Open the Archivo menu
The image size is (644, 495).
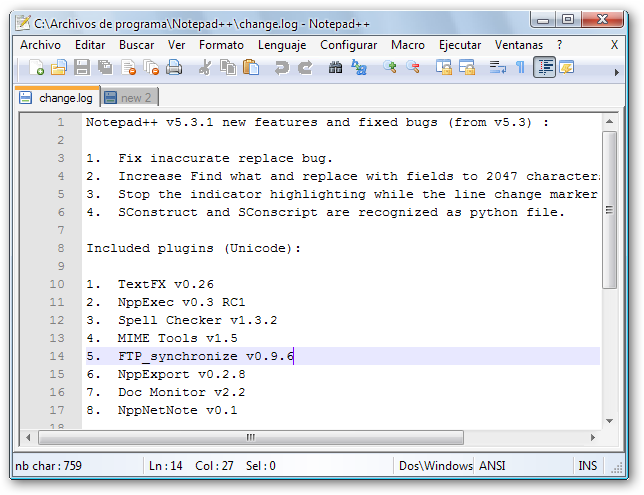click(x=40, y=45)
